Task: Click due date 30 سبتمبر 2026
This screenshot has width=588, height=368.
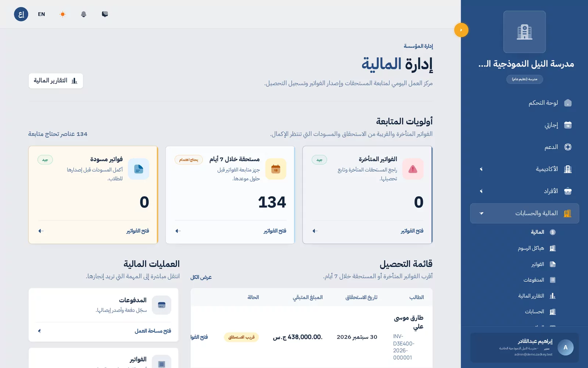Action: [x=357, y=337]
